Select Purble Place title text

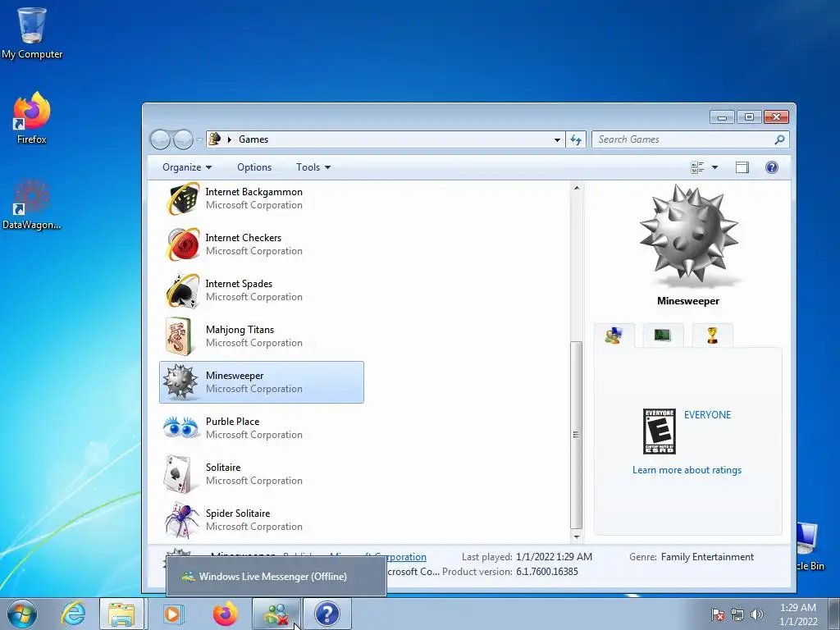pyautogui.click(x=232, y=421)
